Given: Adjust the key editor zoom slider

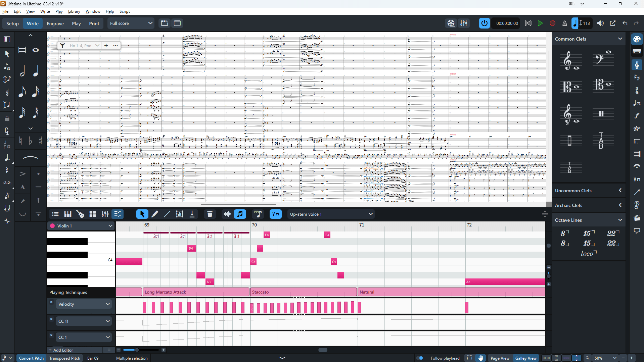Looking at the screenshot, I should (x=137, y=350).
